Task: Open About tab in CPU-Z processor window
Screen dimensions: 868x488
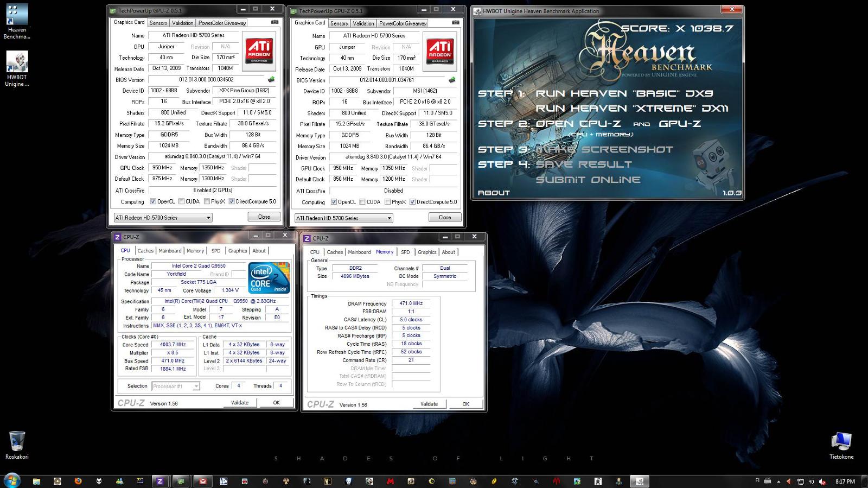Action: [x=259, y=251]
